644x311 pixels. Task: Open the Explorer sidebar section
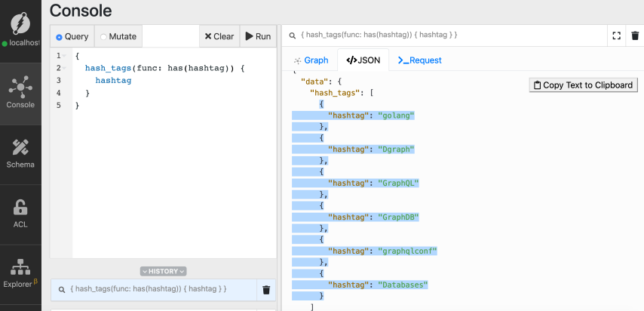coord(20,273)
